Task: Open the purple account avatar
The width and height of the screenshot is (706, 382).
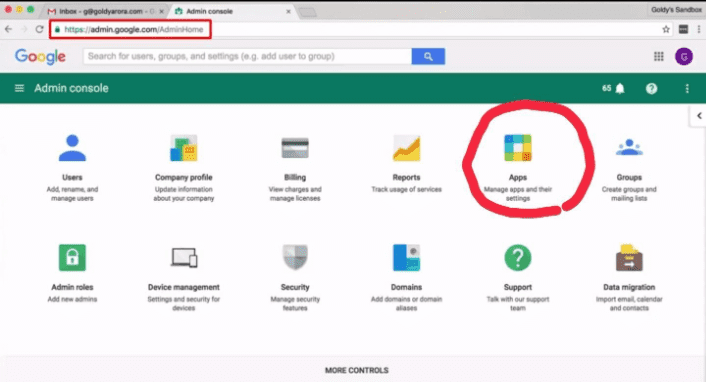Action: (x=683, y=56)
